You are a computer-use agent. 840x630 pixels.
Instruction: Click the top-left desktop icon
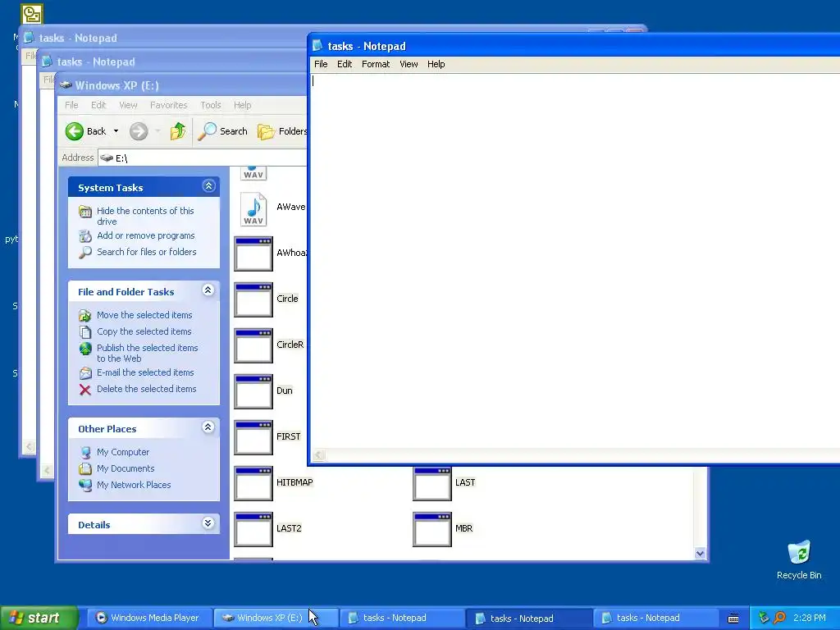32,14
